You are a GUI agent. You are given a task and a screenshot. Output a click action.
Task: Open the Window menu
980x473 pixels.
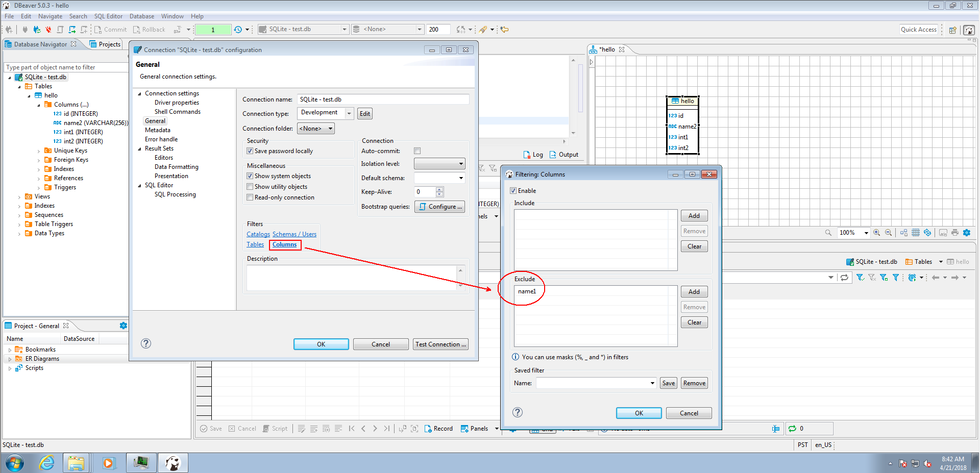point(173,16)
